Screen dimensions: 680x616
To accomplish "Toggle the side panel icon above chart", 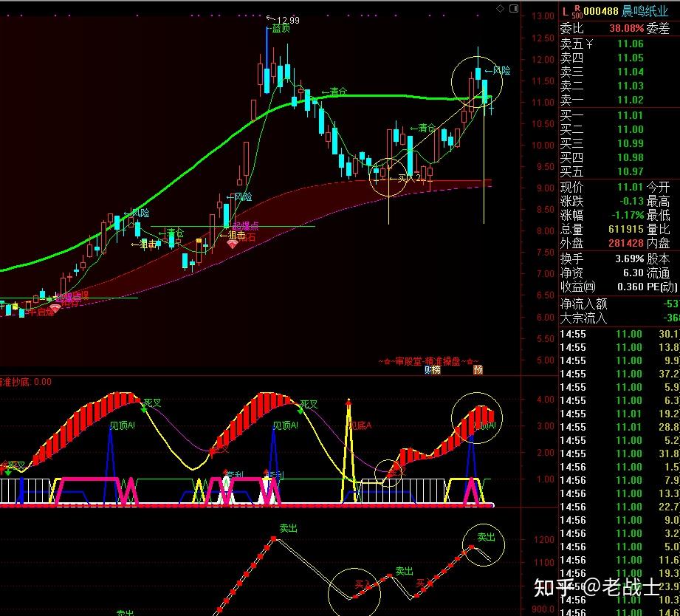I will (514, 9).
